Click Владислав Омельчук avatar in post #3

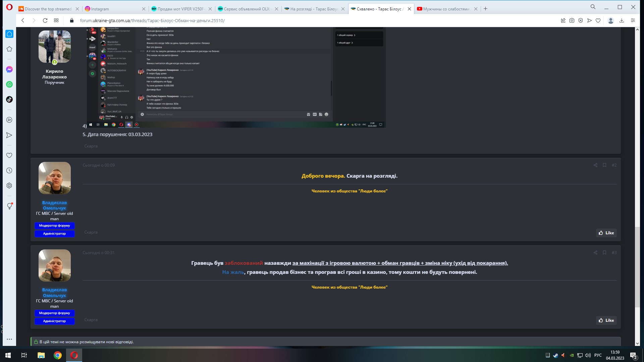tap(54, 265)
